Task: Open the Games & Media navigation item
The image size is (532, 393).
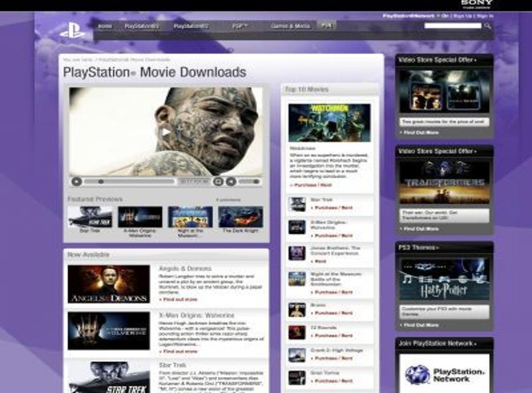Action: tap(290, 26)
